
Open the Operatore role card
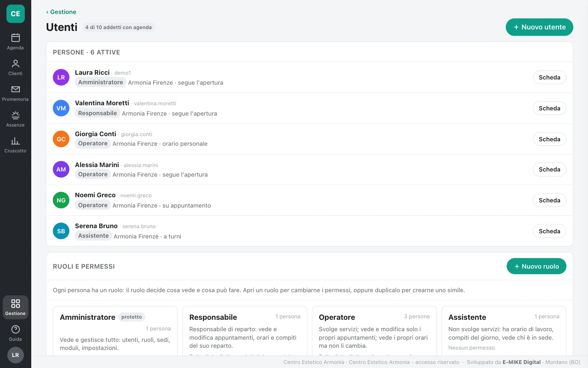point(374,331)
